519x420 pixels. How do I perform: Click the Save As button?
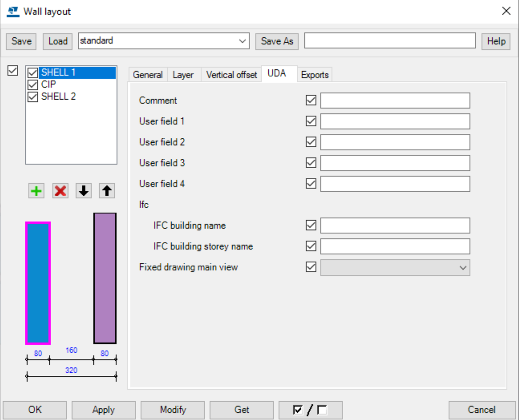(x=277, y=41)
